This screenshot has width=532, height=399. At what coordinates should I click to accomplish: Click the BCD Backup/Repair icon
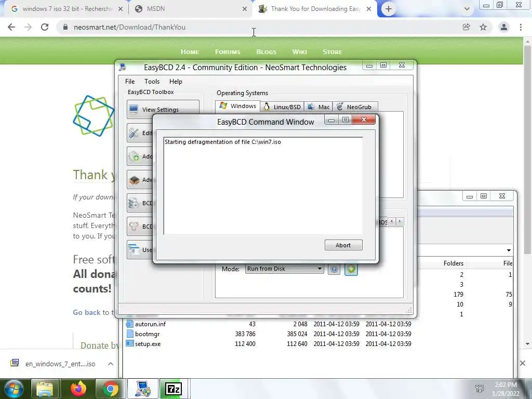[x=134, y=203]
